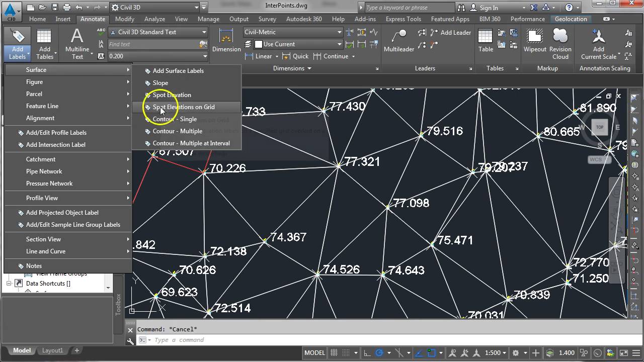Click the undo arrow icon
The image size is (644, 362).
[79, 8]
